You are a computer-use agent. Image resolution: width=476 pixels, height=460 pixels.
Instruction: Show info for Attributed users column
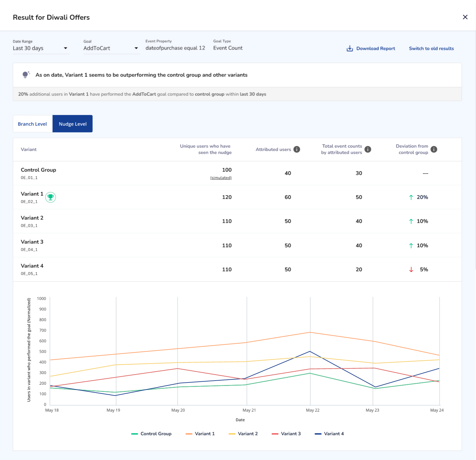[x=297, y=149]
